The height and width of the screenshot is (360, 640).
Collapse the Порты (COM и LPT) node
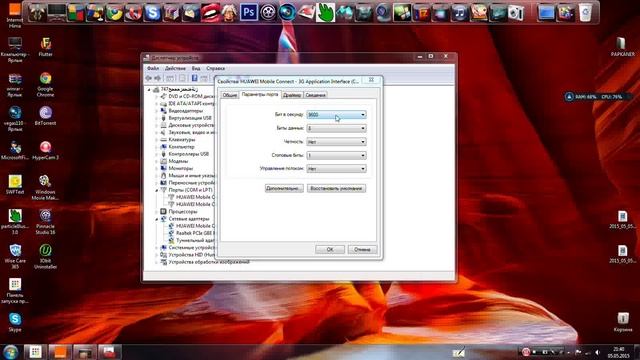coord(157,190)
